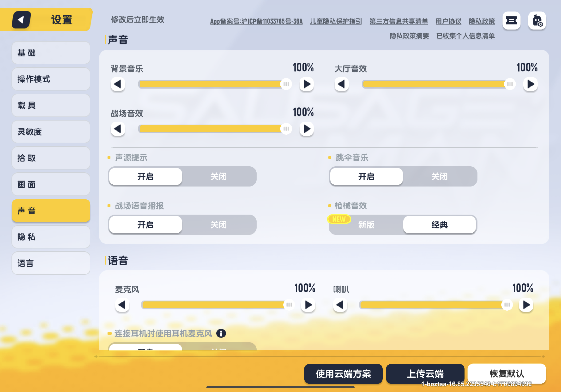Open the 隐私 settings tab
This screenshot has height=392, width=561.
(51, 237)
